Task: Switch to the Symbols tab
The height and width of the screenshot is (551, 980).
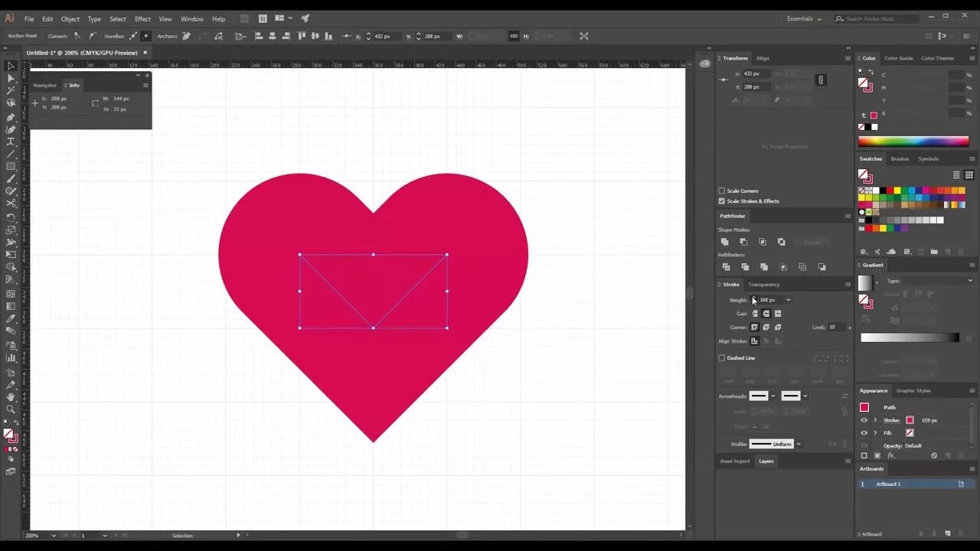Action: pos(929,159)
